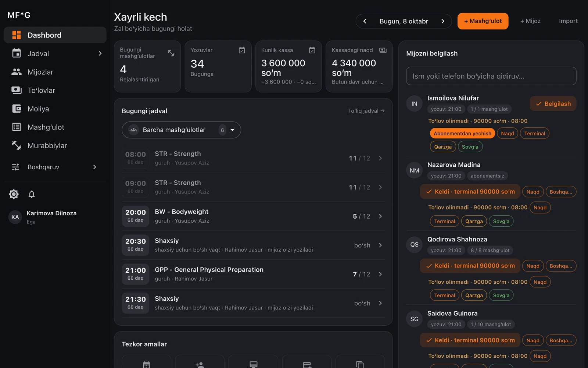Click the + Mijoz button
This screenshot has width=588, height=368.
coord(530,21)
